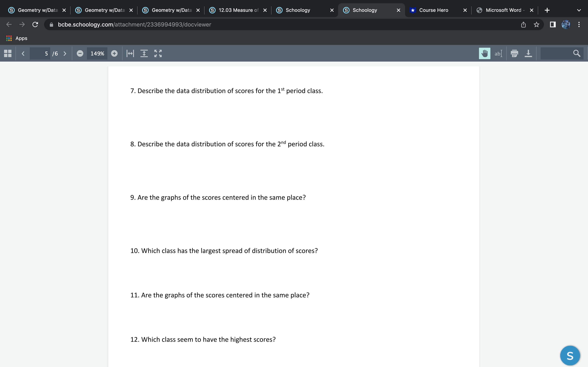Open the page thumbnails grid view
The image size is (588, 367).
[x=7, y=53]
